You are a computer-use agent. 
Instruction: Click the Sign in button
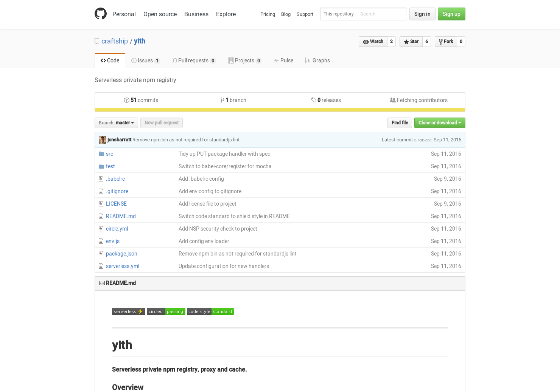(422, 14)
